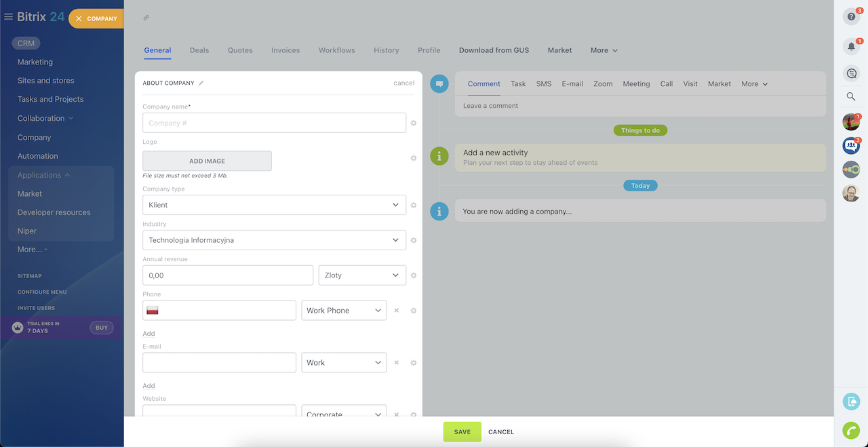Open the Work Phone type dropdown
The width and height of the screenshot is (868, 447).
pos(344,311)
